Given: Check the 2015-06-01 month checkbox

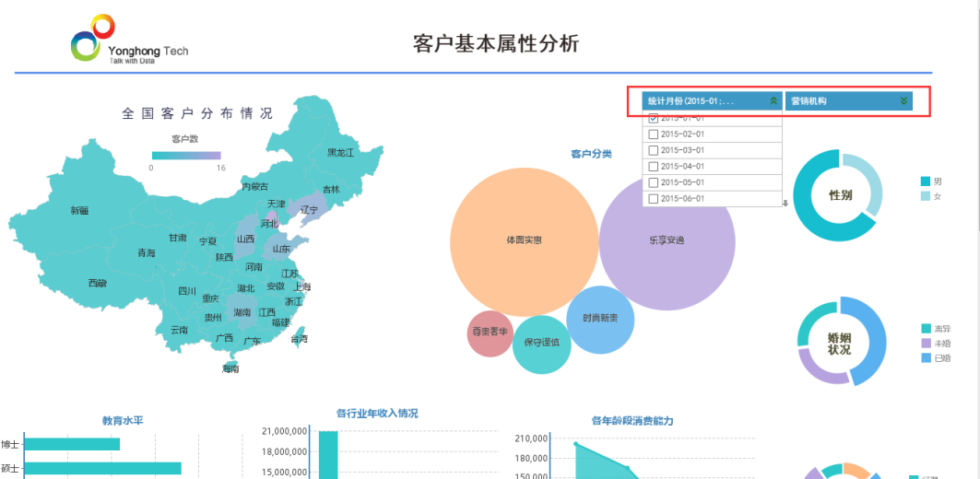Looking at the screenshot, I should pos(654,199).
